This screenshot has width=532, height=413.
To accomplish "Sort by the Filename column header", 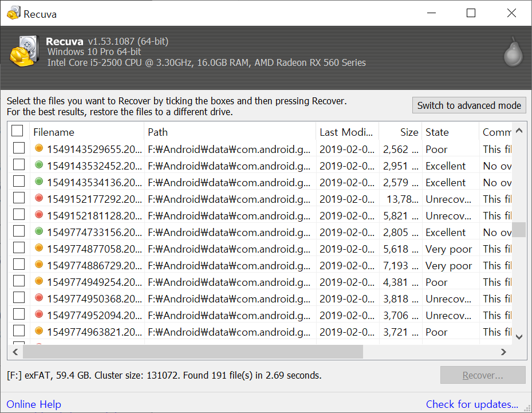I will (x=87, y=132).
